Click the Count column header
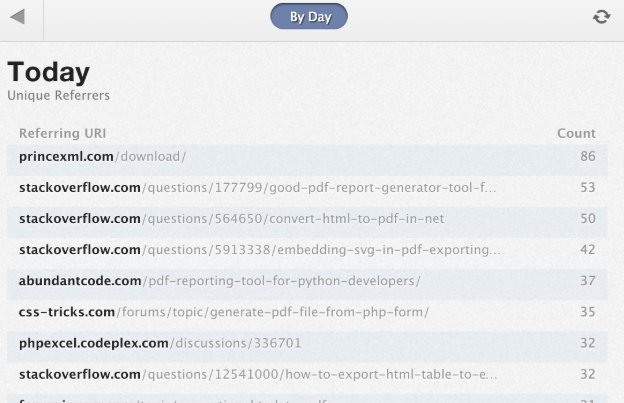This screenshot has width=624, height=403. [576, 133]
